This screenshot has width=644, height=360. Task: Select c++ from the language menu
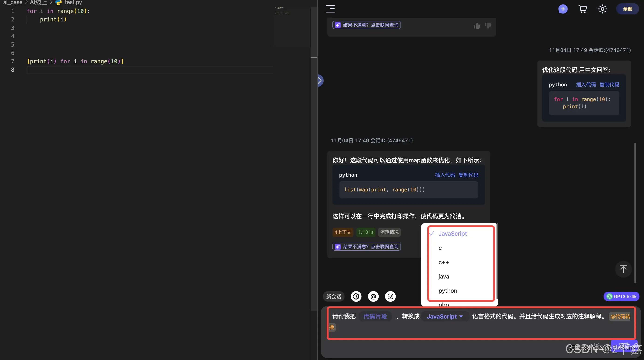[443, 262]
